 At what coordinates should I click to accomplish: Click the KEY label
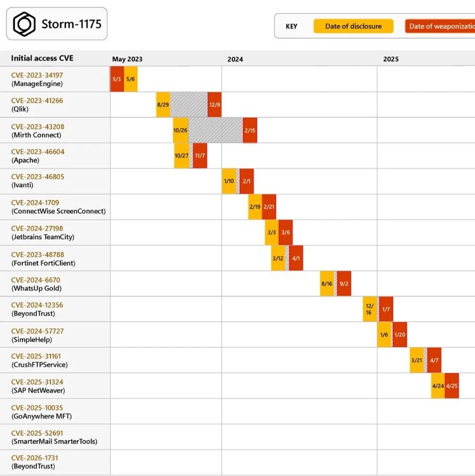point(292,26)
